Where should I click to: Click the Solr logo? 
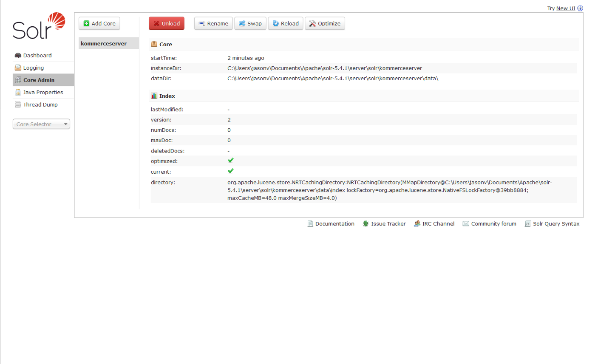pos(39,26)
